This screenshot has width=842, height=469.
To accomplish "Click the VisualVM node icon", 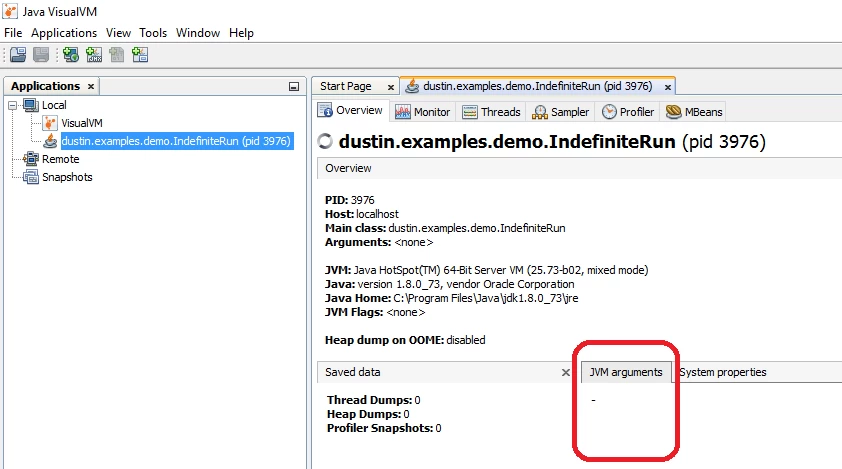I will click(50, 123).
